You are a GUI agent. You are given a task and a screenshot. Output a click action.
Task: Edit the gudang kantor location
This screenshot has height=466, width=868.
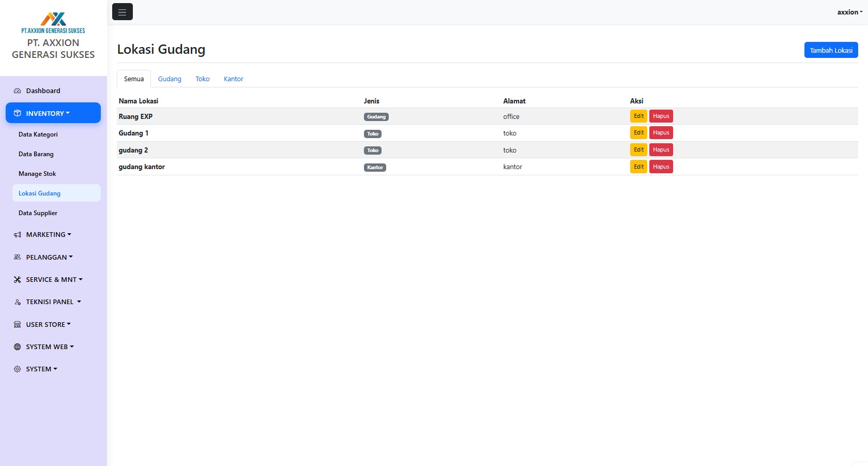coord(638,167)
